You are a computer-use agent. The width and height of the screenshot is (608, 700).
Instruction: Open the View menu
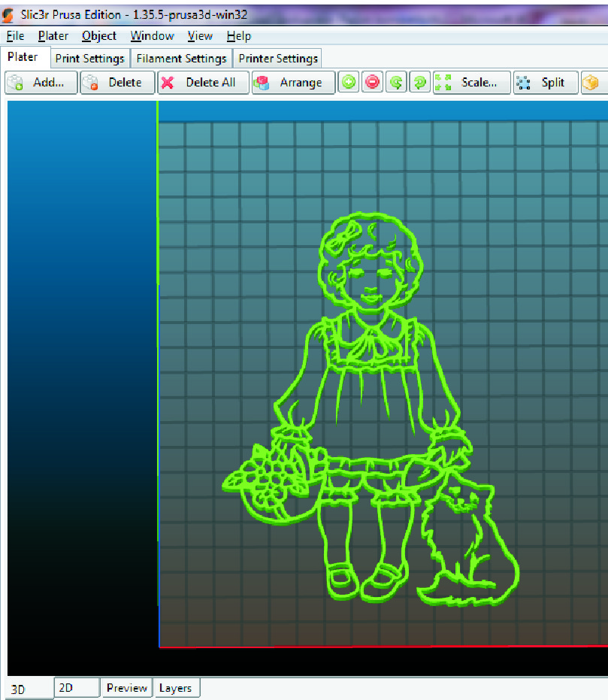200,36
